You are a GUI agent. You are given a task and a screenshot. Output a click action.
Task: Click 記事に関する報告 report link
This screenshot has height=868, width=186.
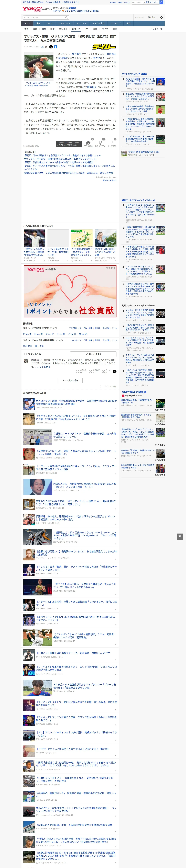[x=31, y=146]
